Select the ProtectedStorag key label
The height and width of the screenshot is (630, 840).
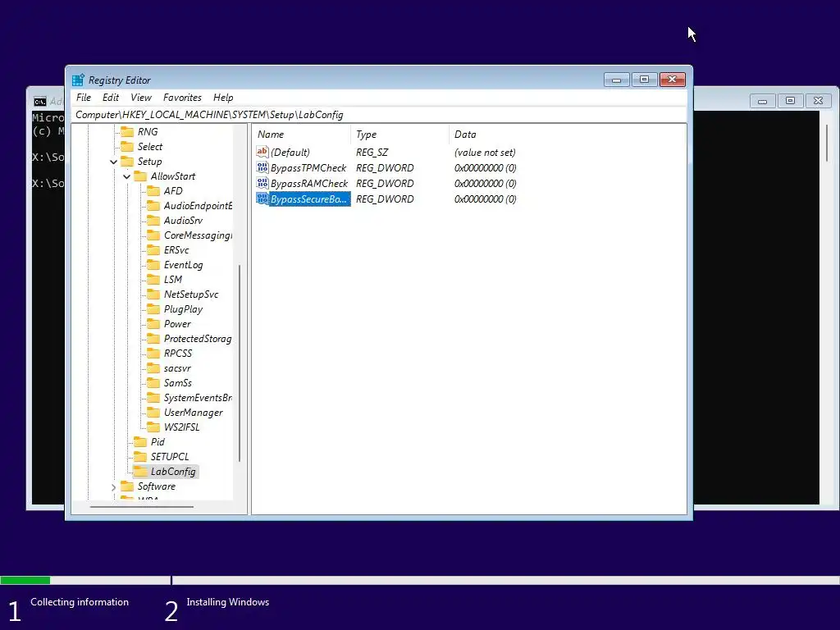tap(198, 339)
